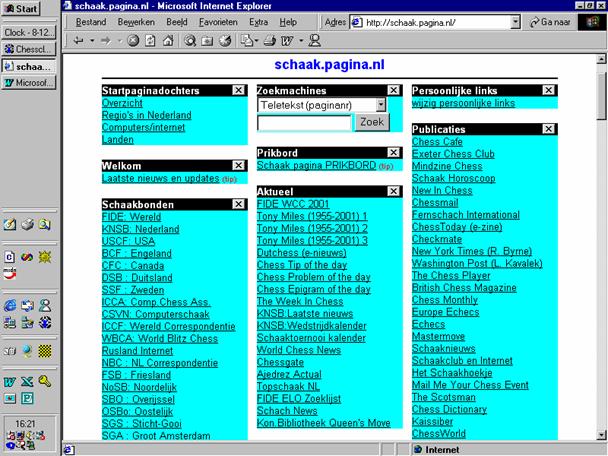Close the Persoonlijke links panel with its X
Viewport: 608px width, 456px height.
point(548,90)
